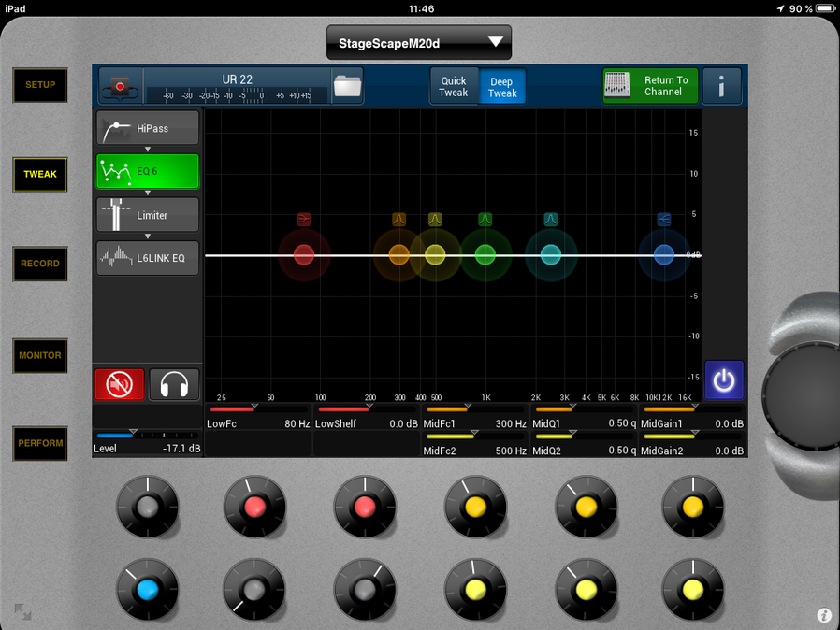The image size is (840, 630).
Task: Select the L6LINK EQ block
Action: click(x=148, y=258)
